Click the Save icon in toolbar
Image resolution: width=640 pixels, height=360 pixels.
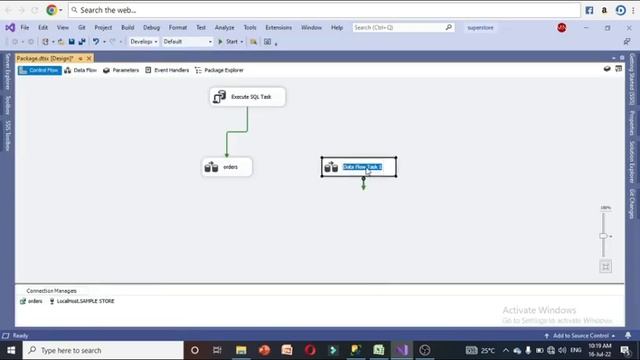71,42
